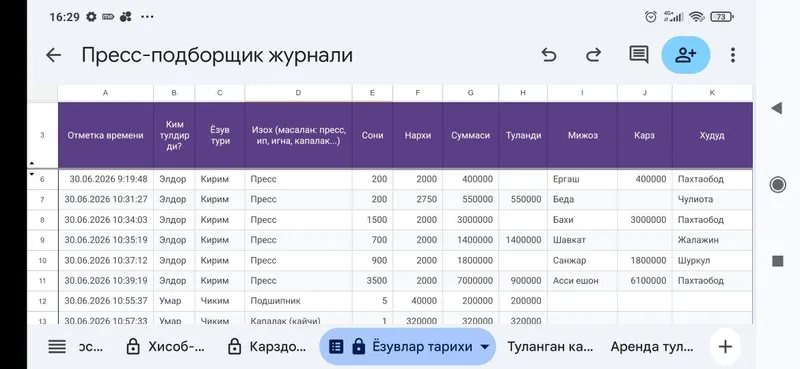This screenshot has width=800, height=369.
Task: Select the paid cell 900000
Action: click(523, 281)
